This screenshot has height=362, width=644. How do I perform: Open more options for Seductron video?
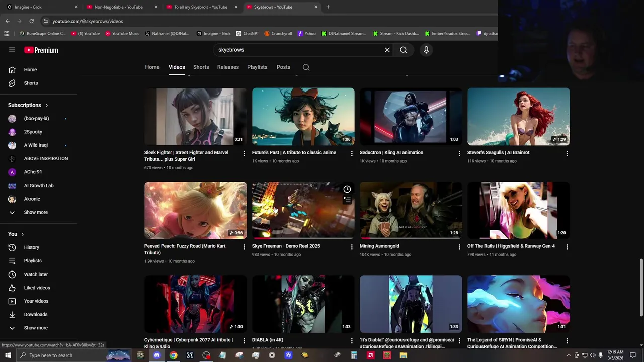tap(459, 153)
